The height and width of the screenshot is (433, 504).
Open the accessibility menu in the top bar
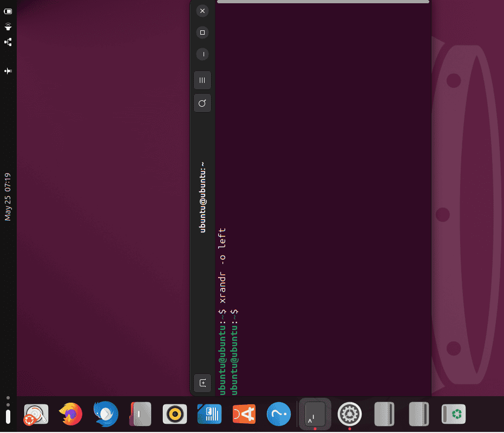click(x=8, y=71)
